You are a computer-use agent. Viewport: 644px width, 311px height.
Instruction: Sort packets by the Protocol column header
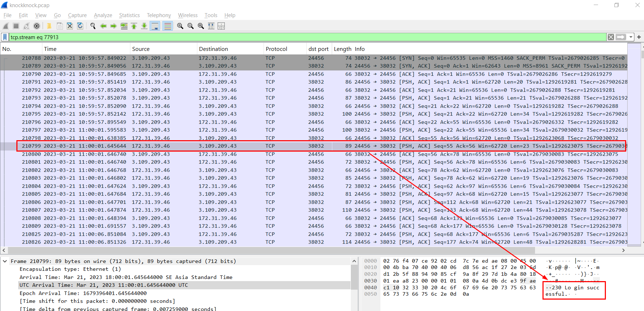pos(276,49)
